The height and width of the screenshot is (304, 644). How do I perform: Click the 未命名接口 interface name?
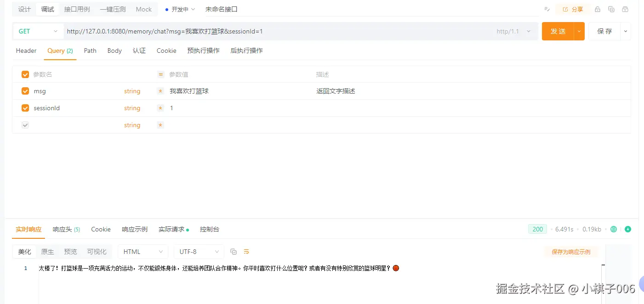tap(221, 9)
